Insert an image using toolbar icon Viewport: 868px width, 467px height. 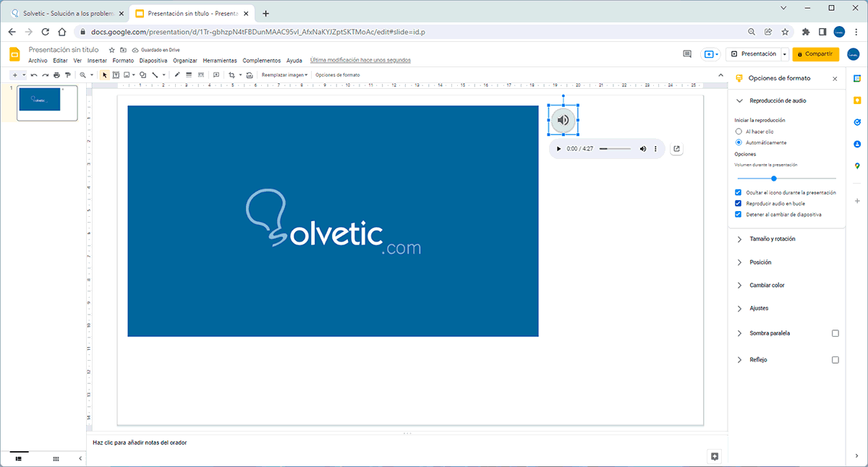pos(128,75)
